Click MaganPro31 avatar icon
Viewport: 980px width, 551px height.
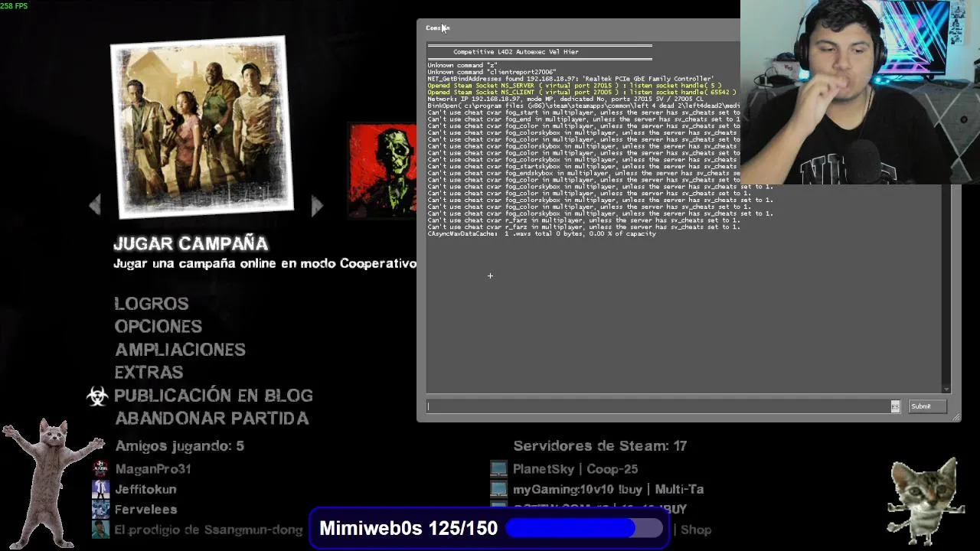pos(100,468)
